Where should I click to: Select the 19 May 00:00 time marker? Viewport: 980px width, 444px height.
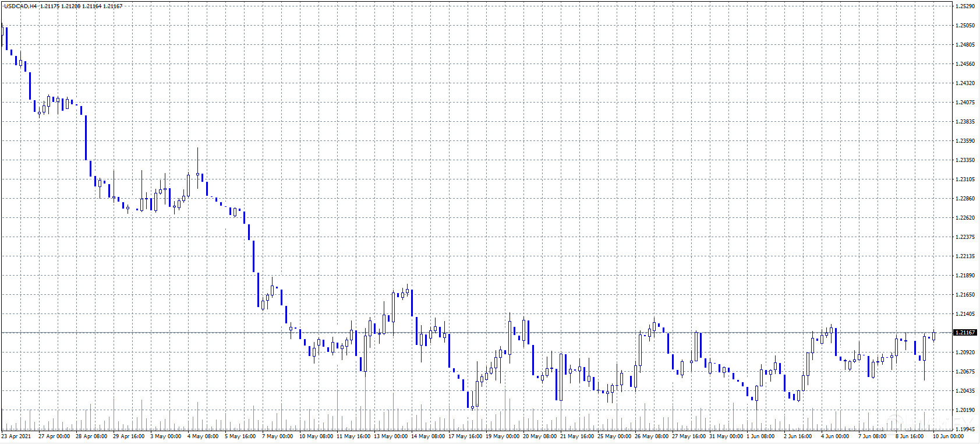click(502, 436)
